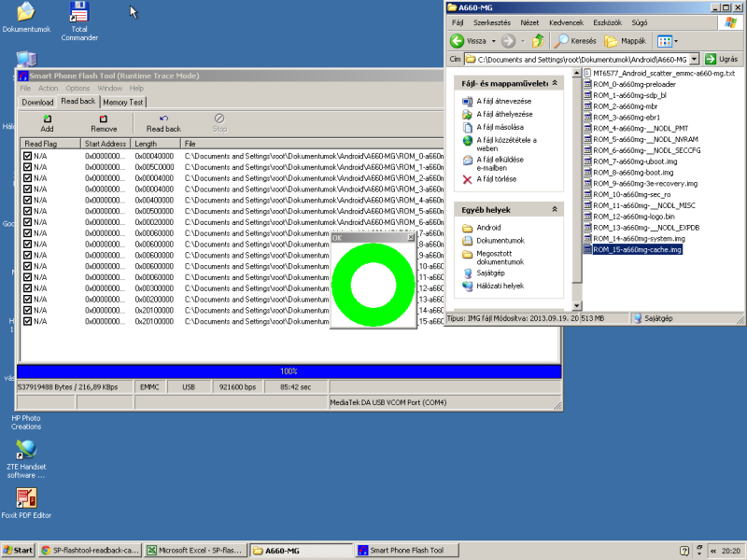Open the Explorer views icon
Screen dimensions: 747x560
pos(664,41)
